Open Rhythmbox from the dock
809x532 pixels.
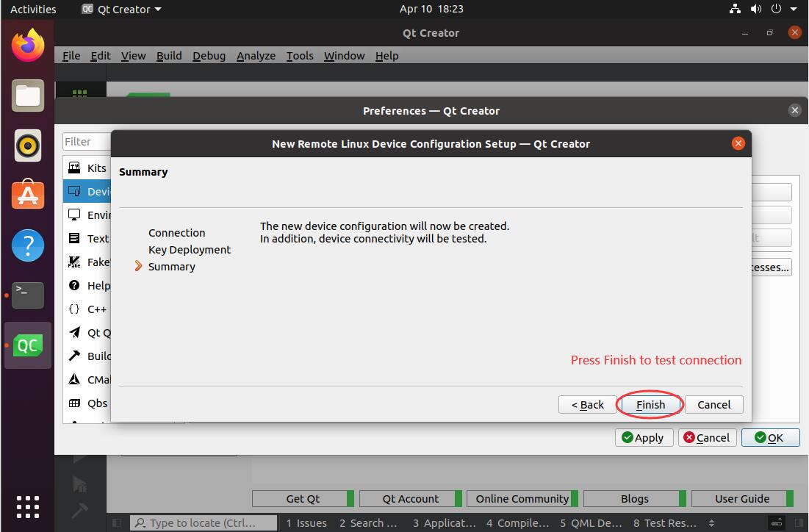(28, 145)
